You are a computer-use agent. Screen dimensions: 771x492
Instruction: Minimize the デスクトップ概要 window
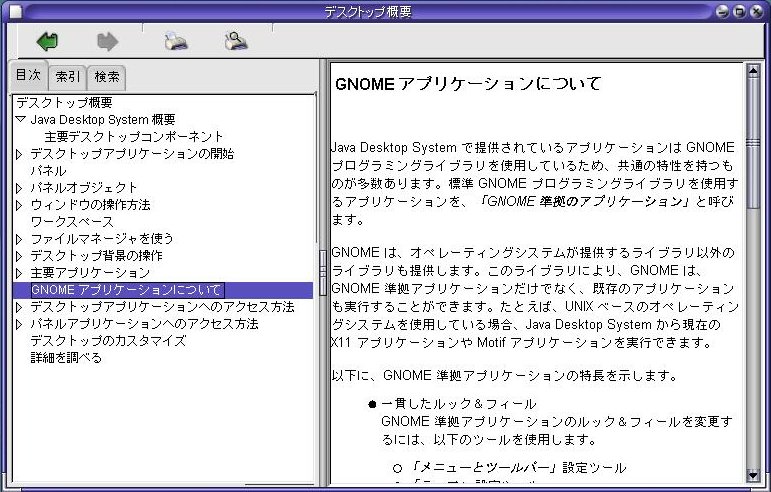722,11
